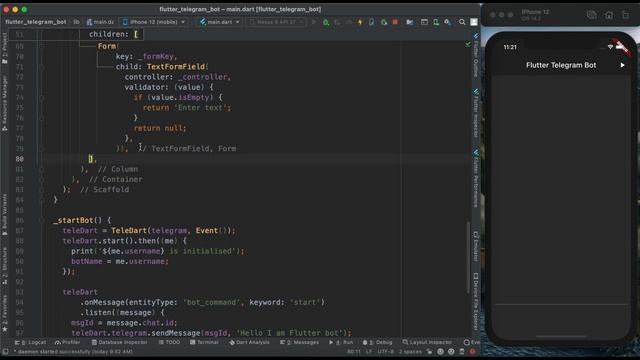This screenshot has height=360, width=640.
Task: Open the Database Inspector tab
Action: tap(119, 342)
